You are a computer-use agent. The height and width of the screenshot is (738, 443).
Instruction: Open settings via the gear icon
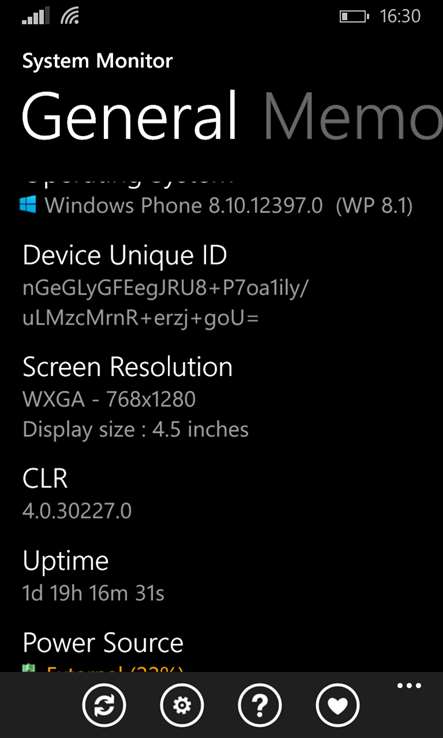point(182,705)
